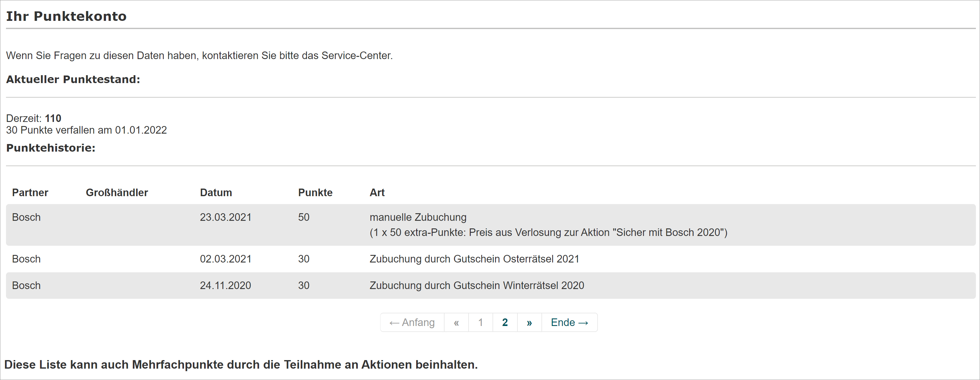The height and width of the screenshot is (380, 980).
Task: Click the 'Sicher mit Bosch 2020' description line
Action: coord(548,232)
